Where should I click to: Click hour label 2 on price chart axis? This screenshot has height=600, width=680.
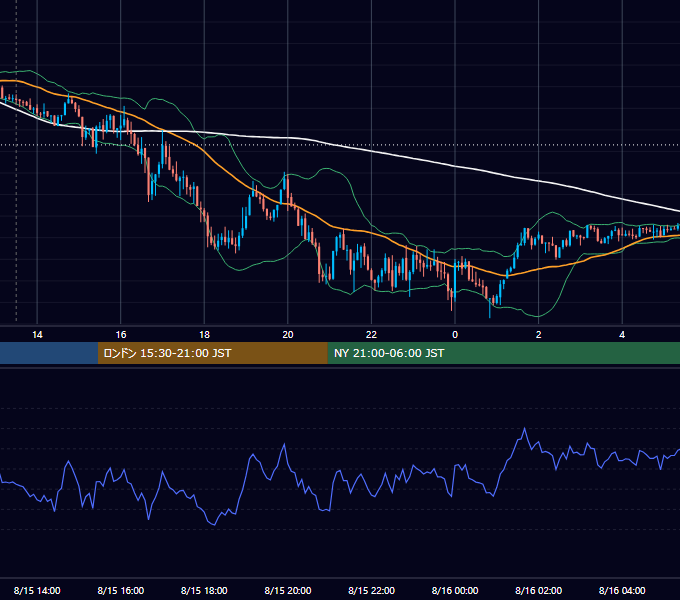click(x=539, y=335)
